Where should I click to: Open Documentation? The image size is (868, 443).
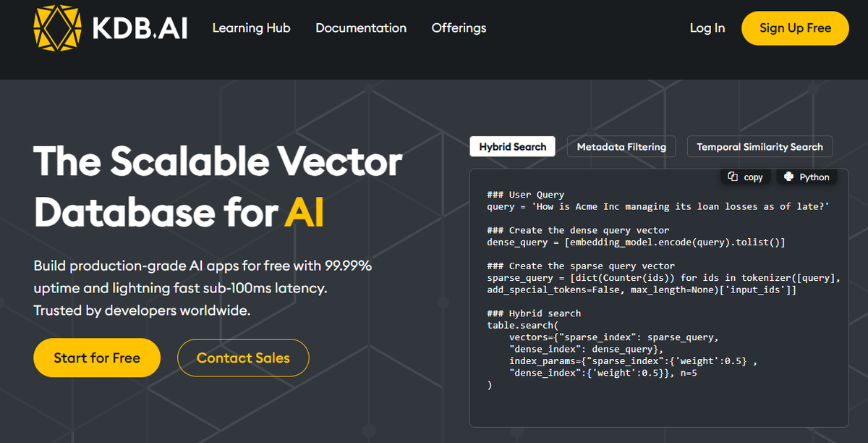(361, 28)
